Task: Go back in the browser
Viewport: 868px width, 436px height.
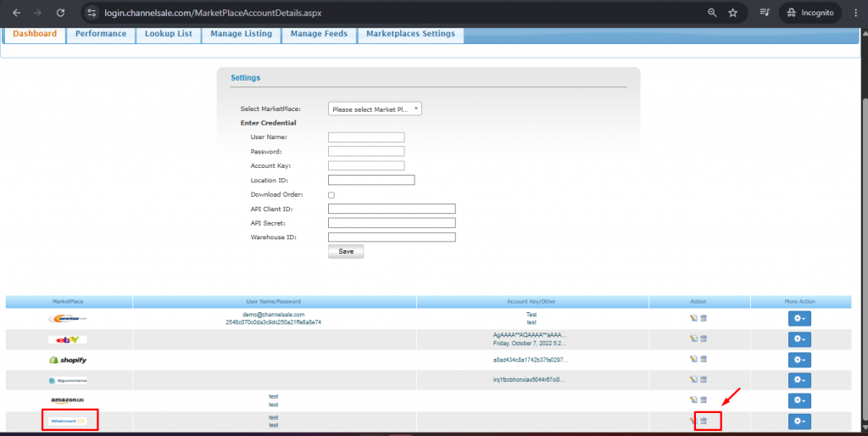Action: 17,13
